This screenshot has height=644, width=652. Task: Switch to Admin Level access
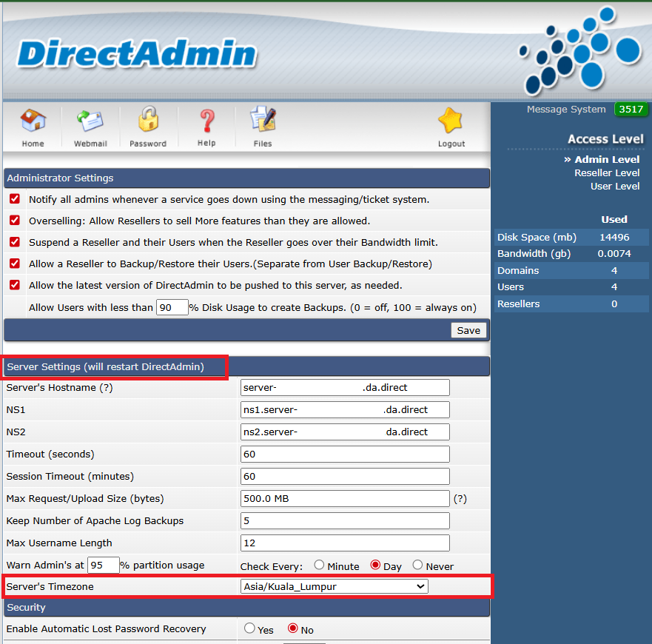[x=607, y=159]
